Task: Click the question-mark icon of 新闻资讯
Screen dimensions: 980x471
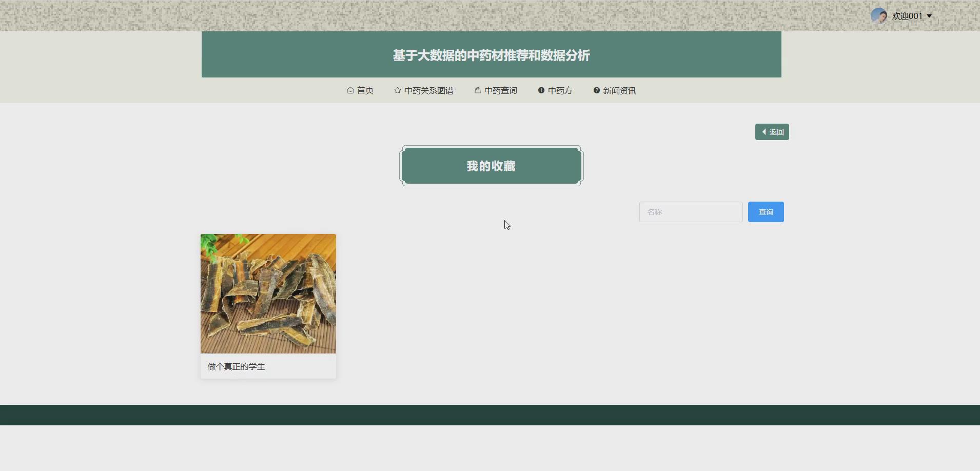Action: [x=596, y=90]
